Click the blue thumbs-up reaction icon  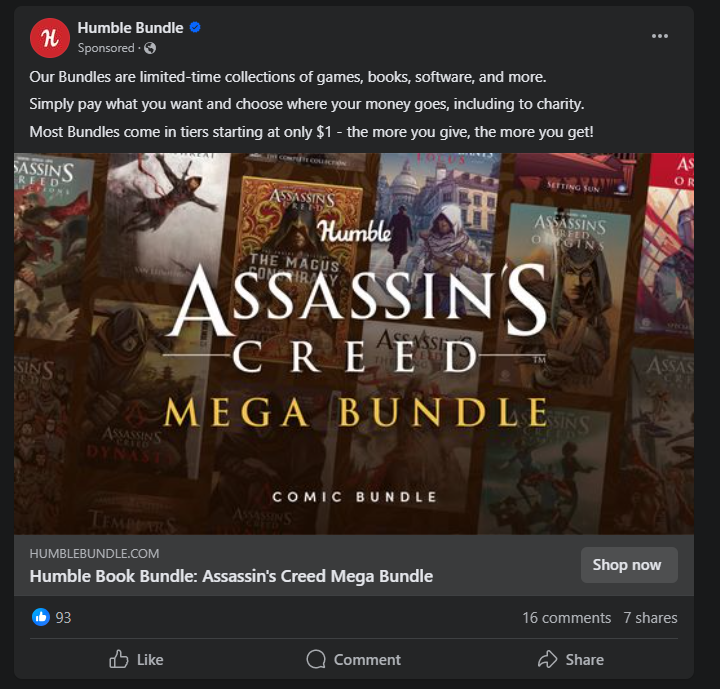tap(41, 617)
